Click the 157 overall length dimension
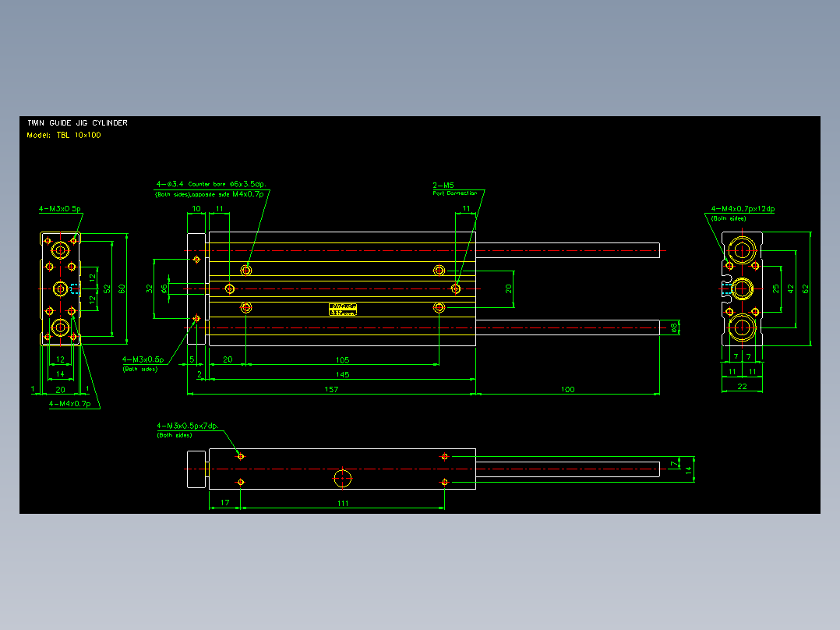The width and height of the screenshot is (840, 630). coord(331,389)
